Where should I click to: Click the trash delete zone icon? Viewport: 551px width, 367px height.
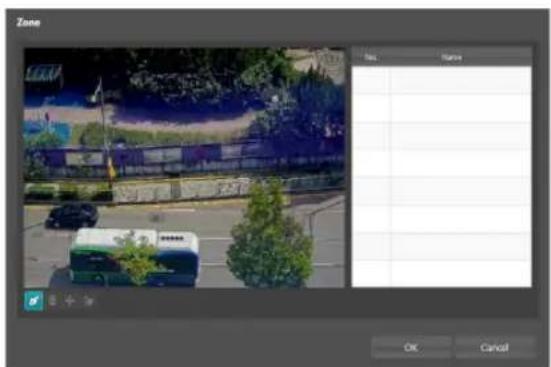coord(53,301)
